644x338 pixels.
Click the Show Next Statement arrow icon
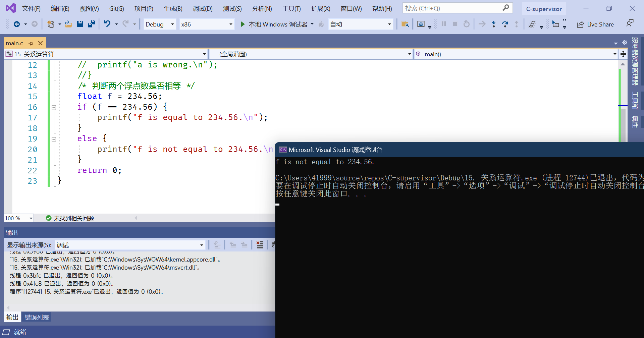[x=482, y=24]
